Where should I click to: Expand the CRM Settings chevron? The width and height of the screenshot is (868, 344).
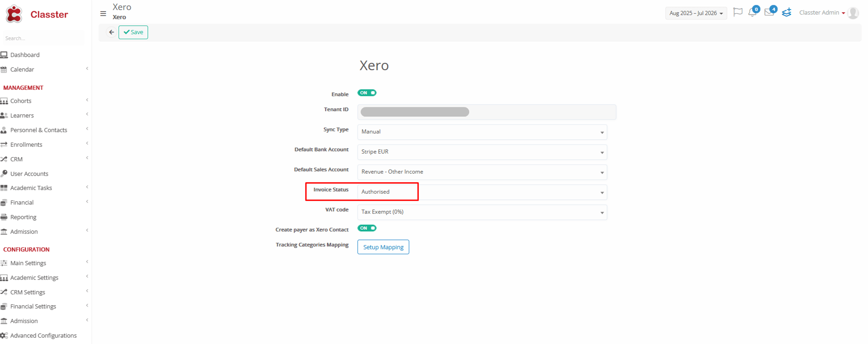pyautogui.click(x=87, y=291)
